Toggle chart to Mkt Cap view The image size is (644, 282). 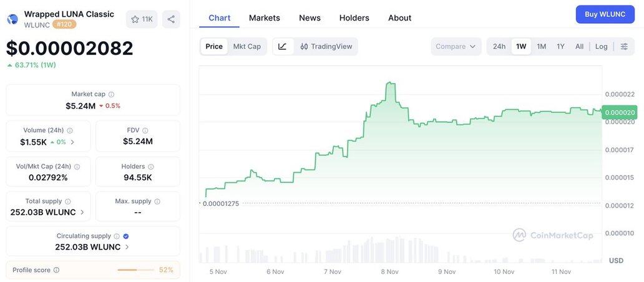(246, 46)
